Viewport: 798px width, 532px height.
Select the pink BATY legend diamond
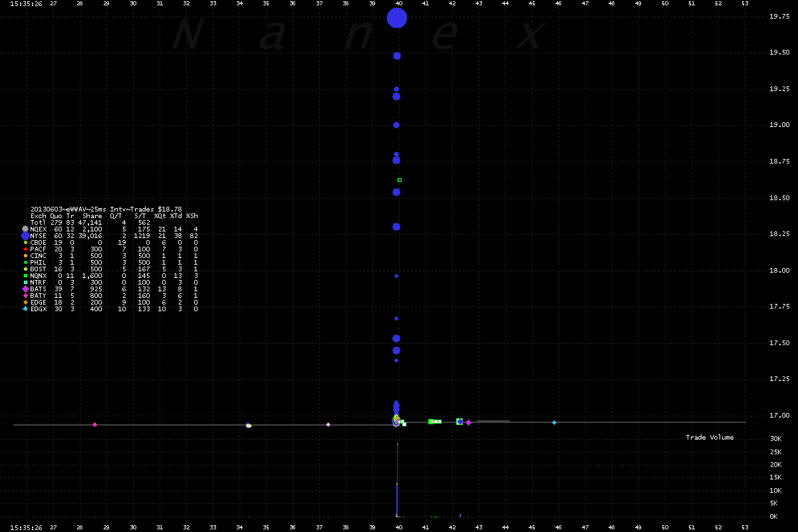[x=25, y=295]
